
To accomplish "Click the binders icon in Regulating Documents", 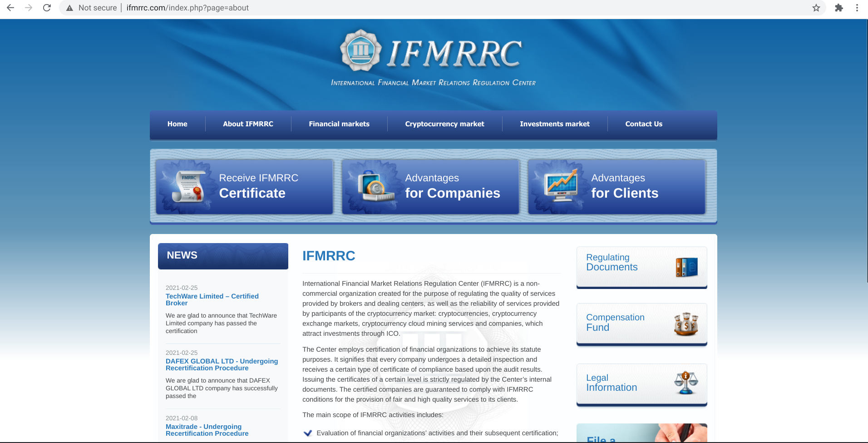I will coord(686,267).
